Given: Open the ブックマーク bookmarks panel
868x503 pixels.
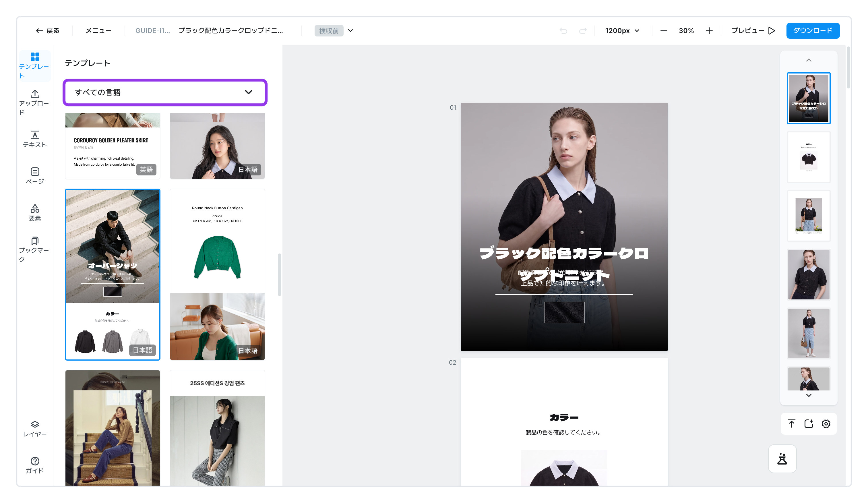Looking at the screenshot, I should coord(34,249).
